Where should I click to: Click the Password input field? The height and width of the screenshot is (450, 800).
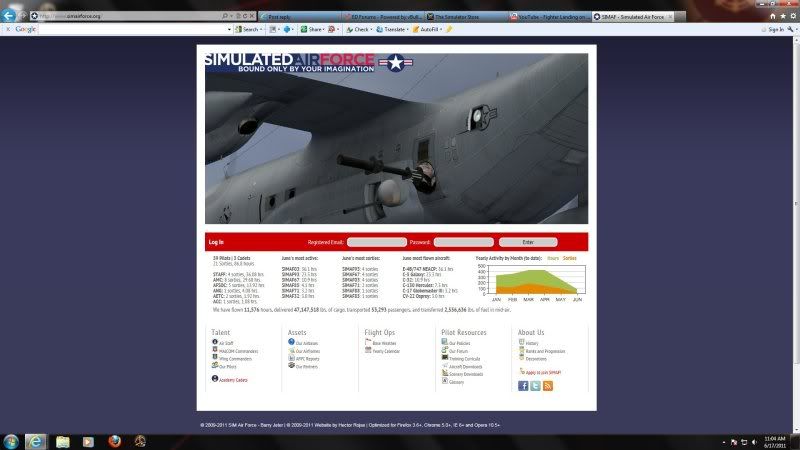coord(464,242)
